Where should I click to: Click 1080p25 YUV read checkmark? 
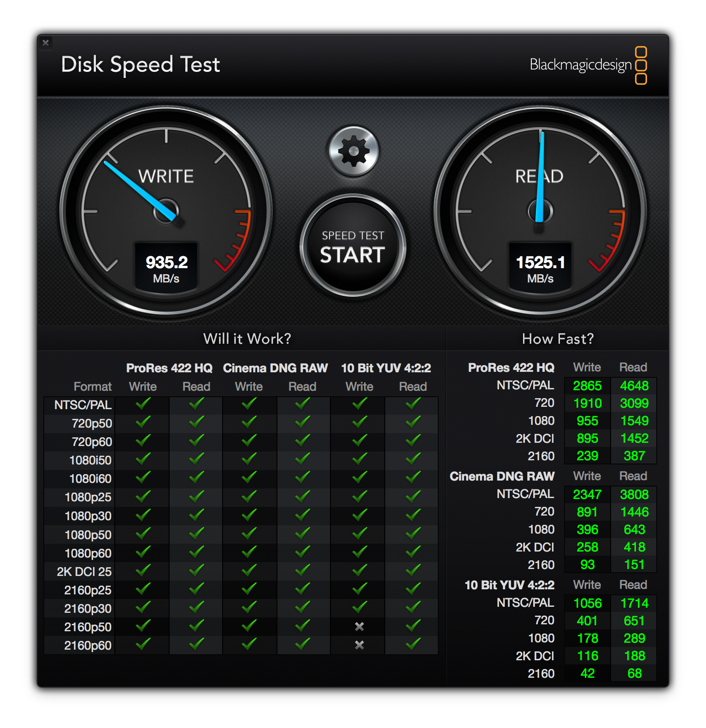(x=413, y=496)
